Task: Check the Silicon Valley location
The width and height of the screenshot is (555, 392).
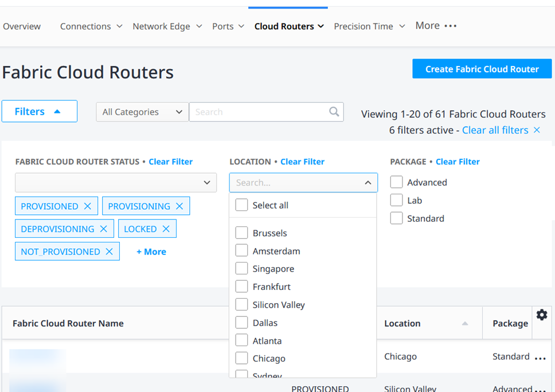Action: tap(241, 304)
